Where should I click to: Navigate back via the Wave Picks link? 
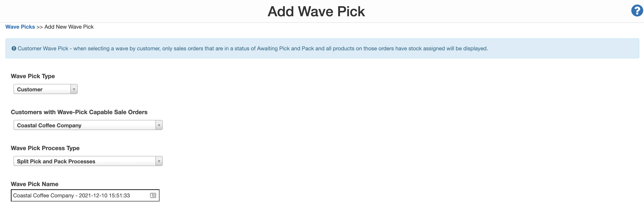coord(20,27)
